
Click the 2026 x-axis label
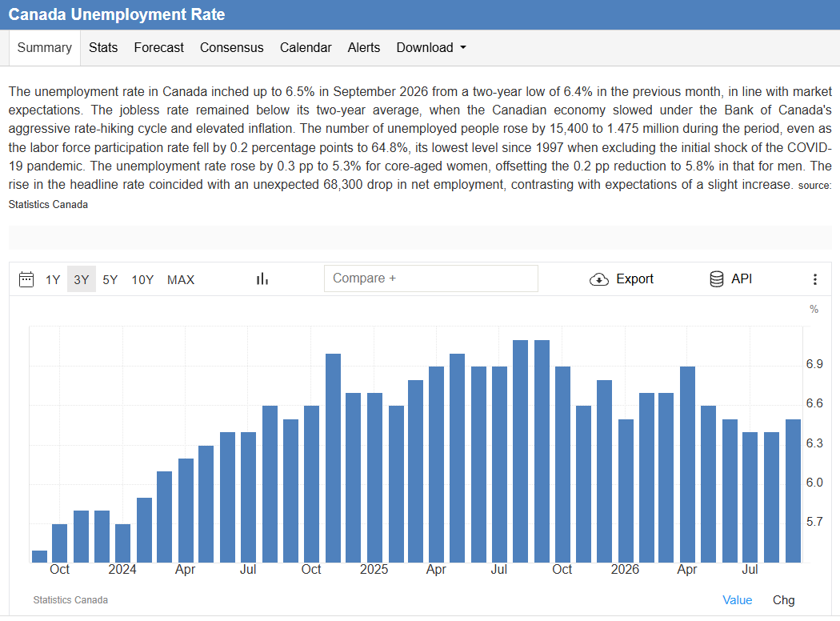tap(625, 570)
